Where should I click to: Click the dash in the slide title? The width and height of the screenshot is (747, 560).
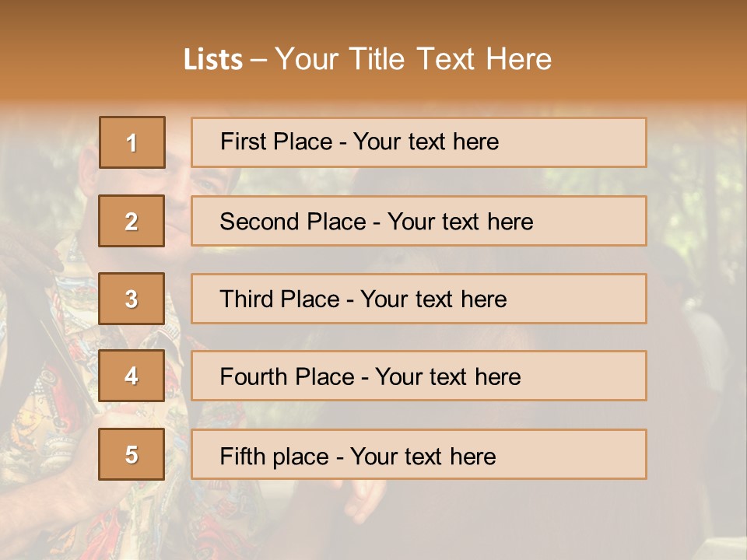pyautogui.click(x=259, y=60)
